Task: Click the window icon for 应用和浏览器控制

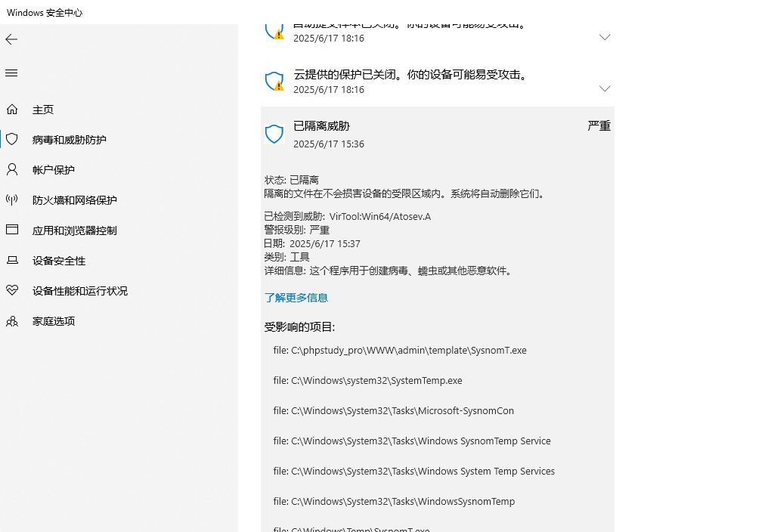Action: (x=12, y=230)
